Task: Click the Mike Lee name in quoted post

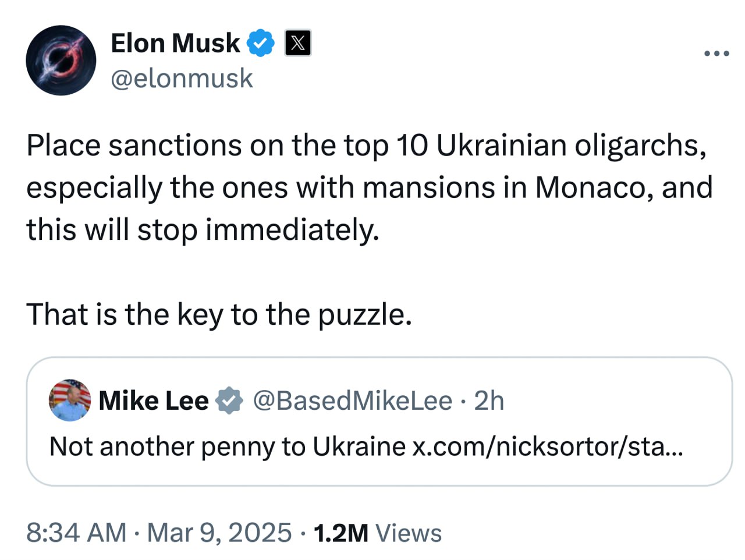Action: (154, 400)
